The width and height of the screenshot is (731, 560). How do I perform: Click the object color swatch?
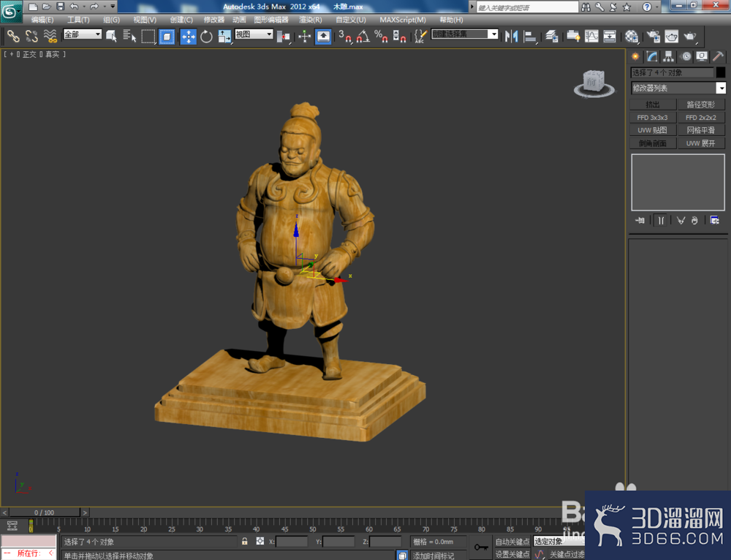pos(721,72)
